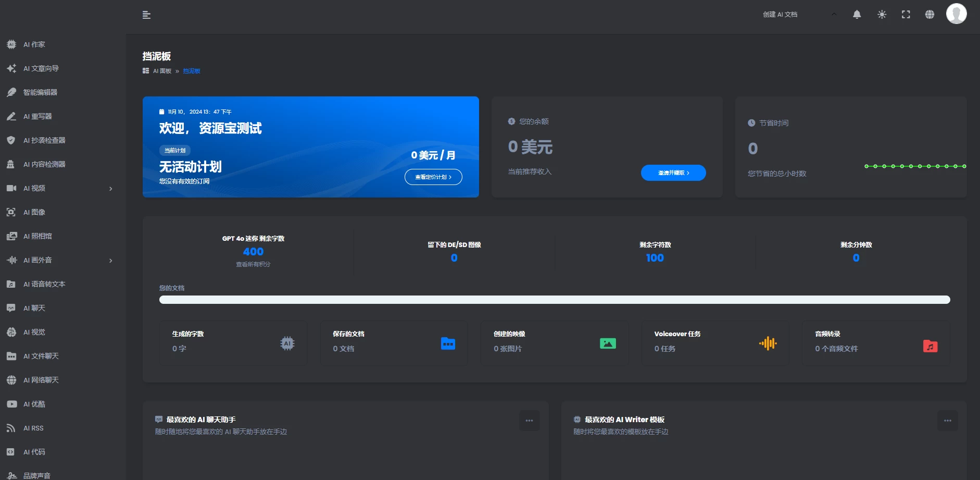Open AI 作家 in the sidebar
Image resolution: width=980 pixels, height=480 pixels.
pyautogui.click(x=34, y=44)
